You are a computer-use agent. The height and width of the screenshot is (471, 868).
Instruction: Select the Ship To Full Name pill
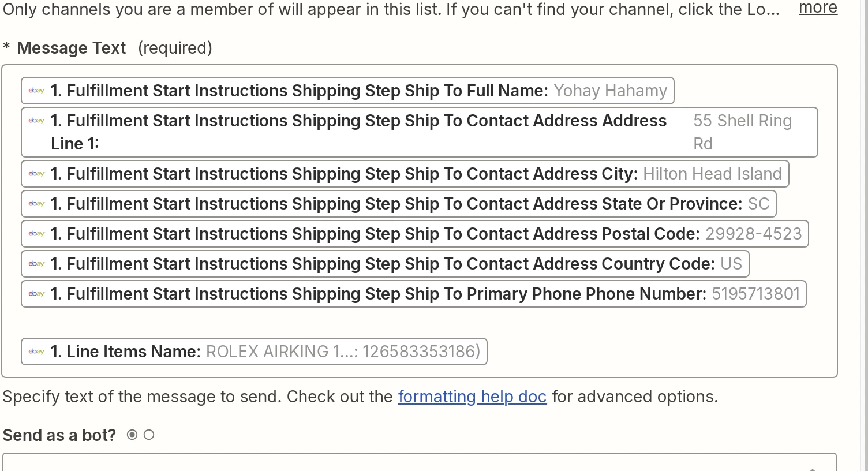[347, 91]
